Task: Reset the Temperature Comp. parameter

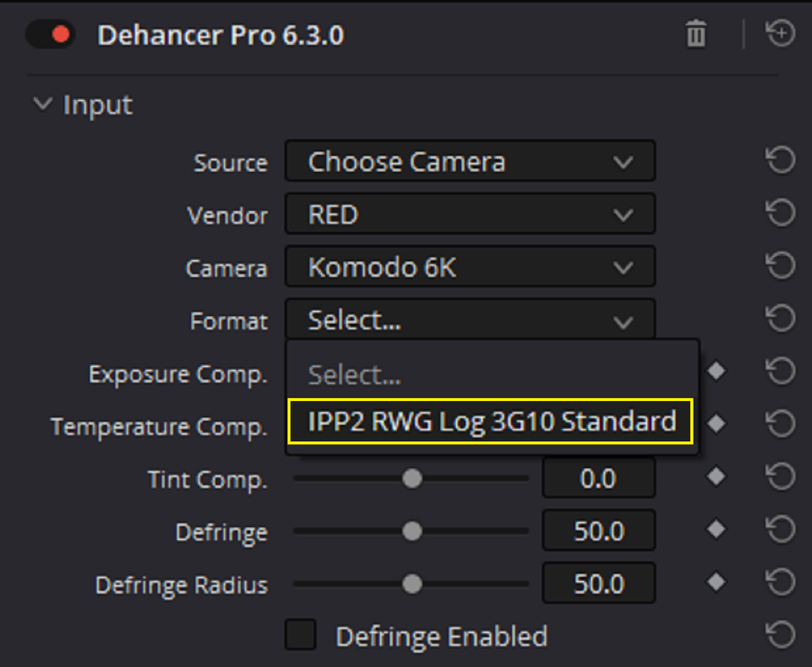Action: pyautogui.click(x=780, y=424)
